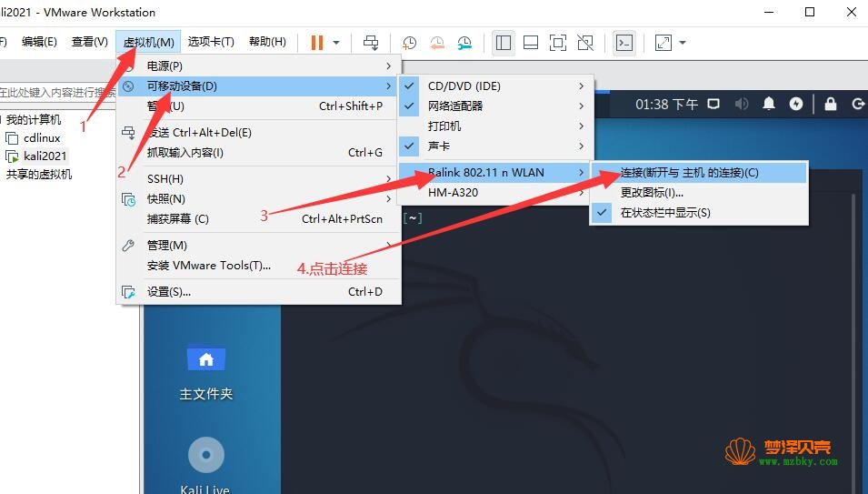This screenshot has width=868, height=494.
Task: Click the Kali power manager lightning icon
Action: tap(796, 104)
